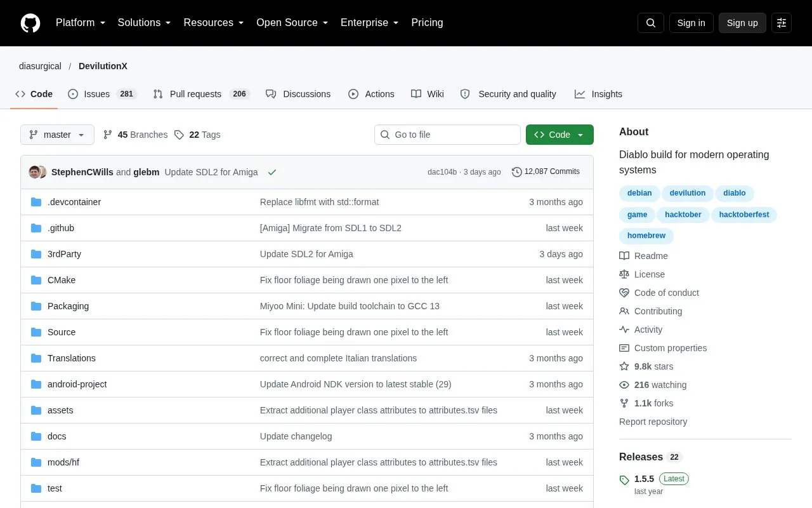Open the Security and quality tab

point(508,94)
